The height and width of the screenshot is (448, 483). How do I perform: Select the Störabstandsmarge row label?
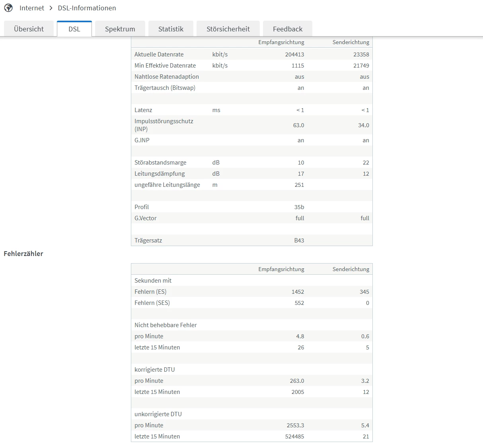point(160,163)
